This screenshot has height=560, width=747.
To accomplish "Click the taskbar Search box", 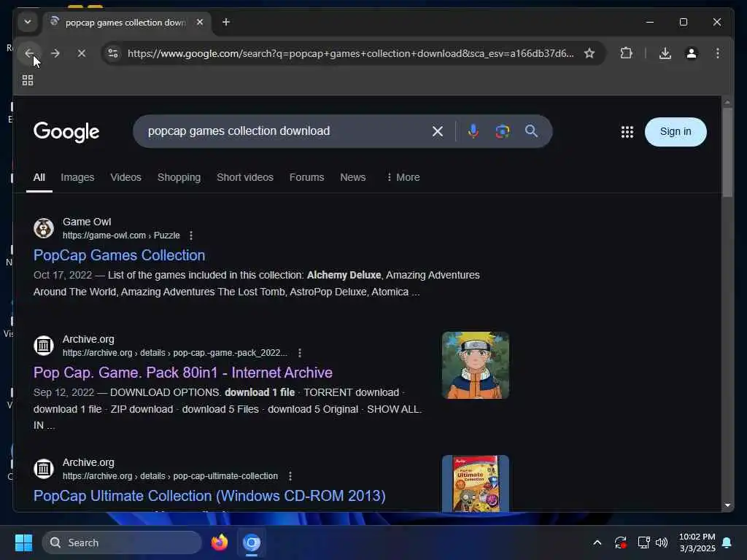I will click(x=122, y=542).
